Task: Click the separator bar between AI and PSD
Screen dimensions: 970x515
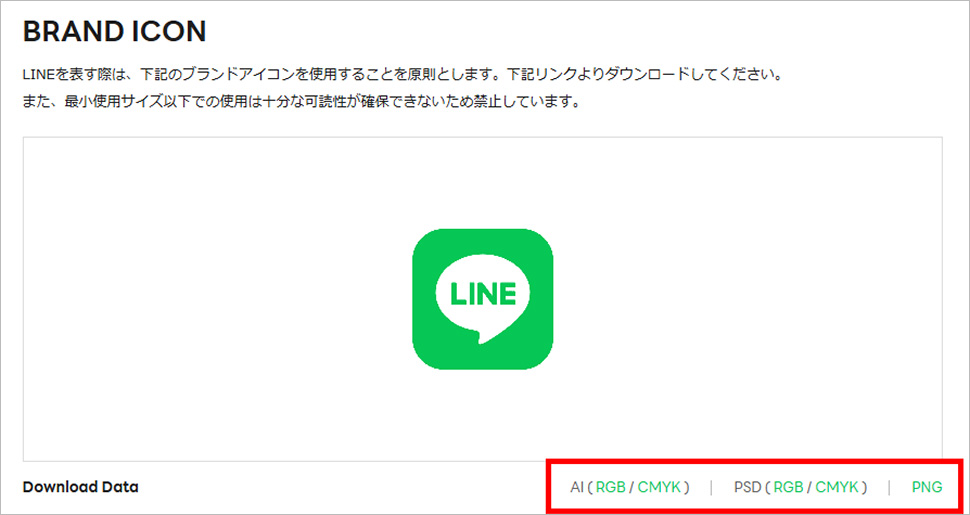Action: [711, 487]
